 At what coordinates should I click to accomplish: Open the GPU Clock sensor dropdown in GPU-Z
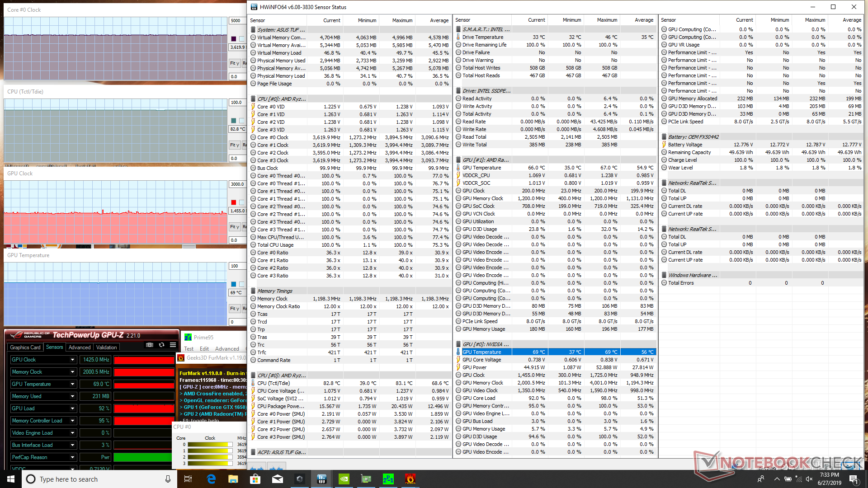coord(72,360)
